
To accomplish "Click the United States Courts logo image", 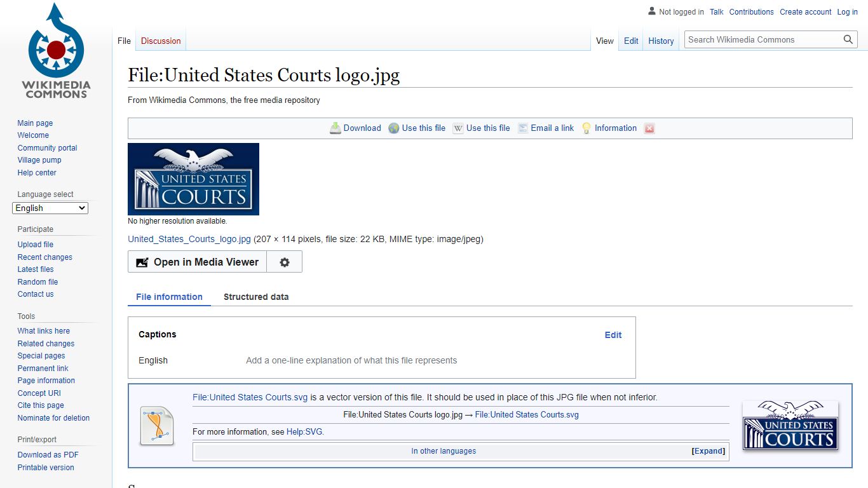I will point(193,179).
